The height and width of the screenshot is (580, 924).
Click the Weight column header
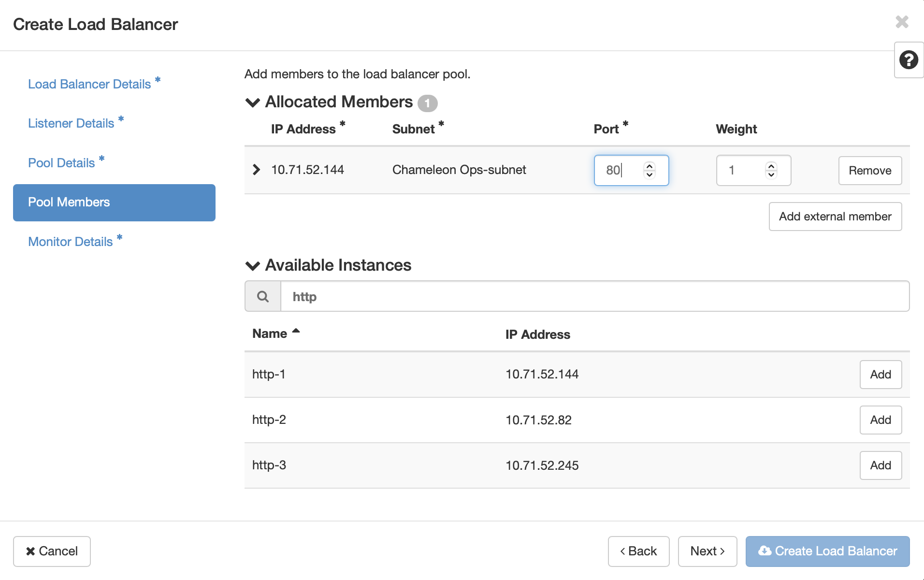tap(736, 129)
